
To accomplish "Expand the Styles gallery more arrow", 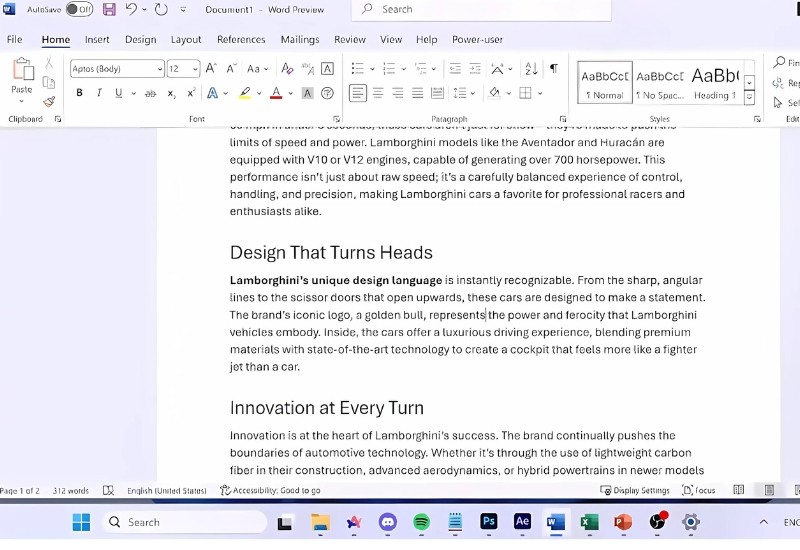I will (749, 97).
